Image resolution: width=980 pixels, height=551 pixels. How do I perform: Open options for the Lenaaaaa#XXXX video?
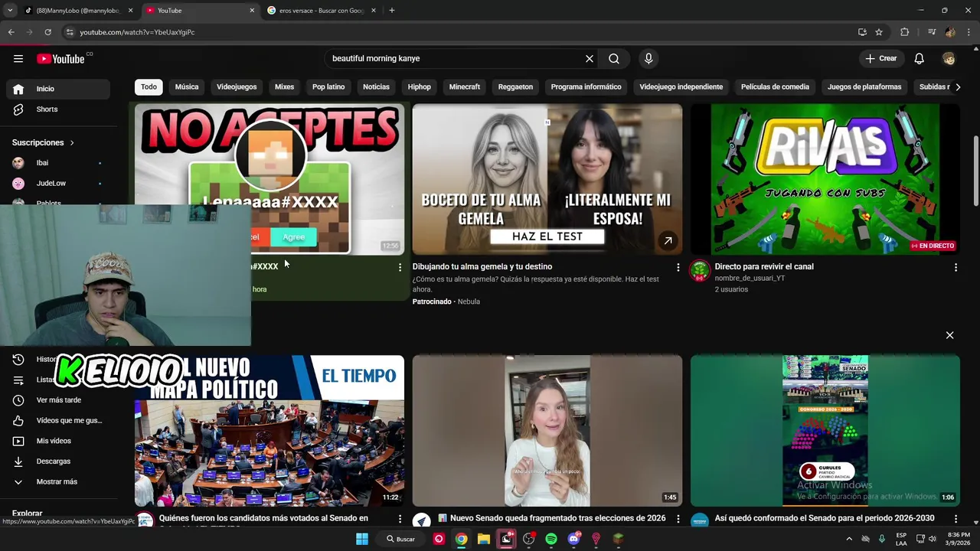400,267
